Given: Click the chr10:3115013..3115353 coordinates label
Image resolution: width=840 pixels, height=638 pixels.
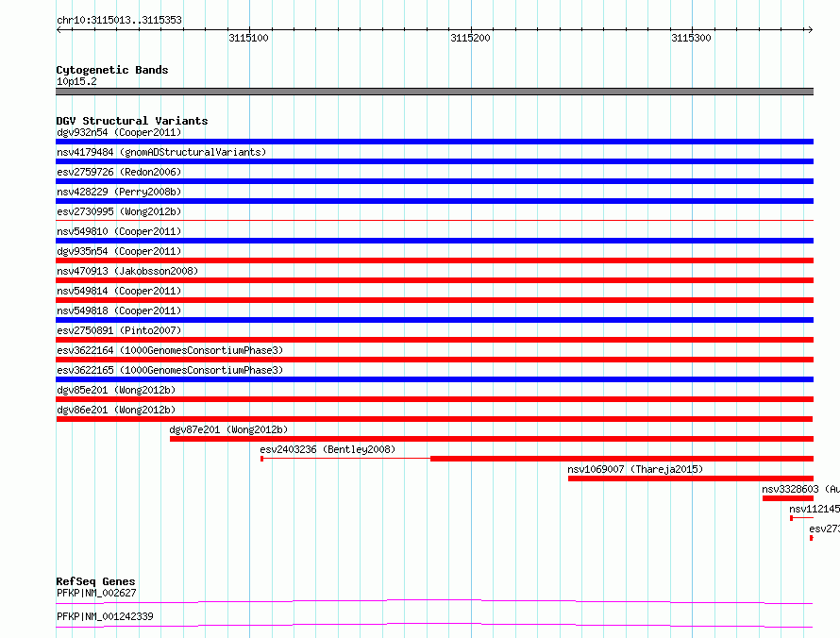Looking at the screenshot, I should [119, 20].
